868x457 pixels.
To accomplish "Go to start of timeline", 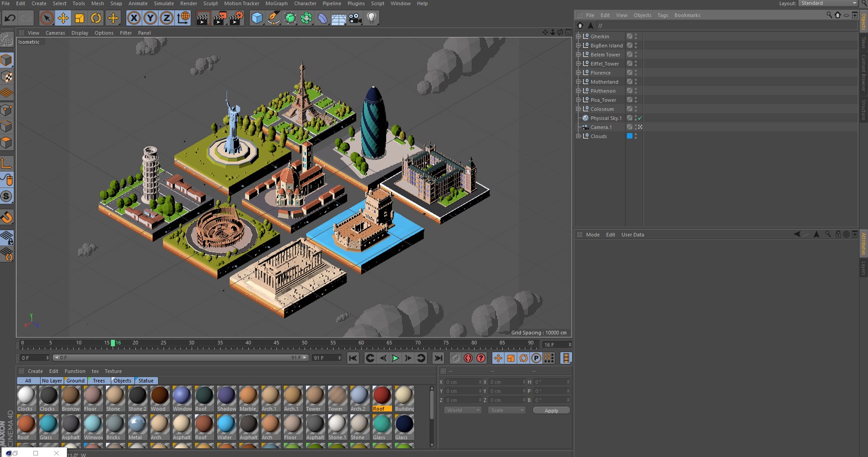I will pos(353,358).
